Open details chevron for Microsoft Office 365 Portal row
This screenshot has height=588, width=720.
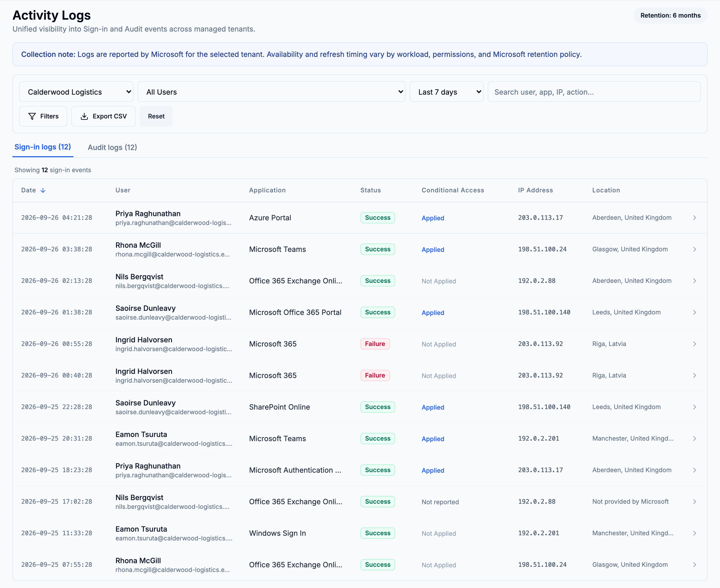pos(695,312)
